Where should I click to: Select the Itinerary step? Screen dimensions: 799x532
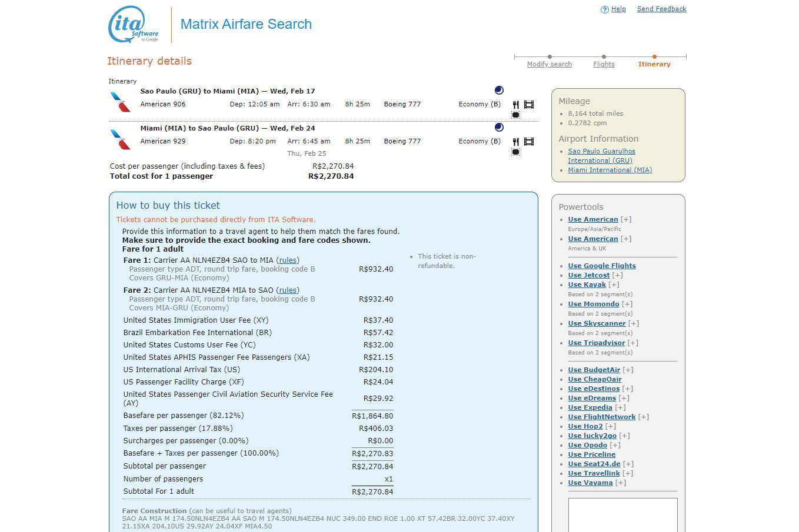654,64
